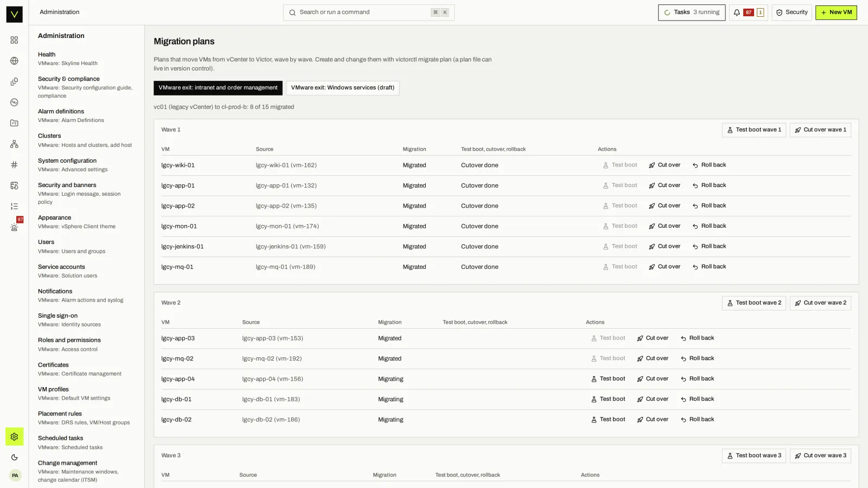Cut over lgcy-jenkins-01
868x488 pixels.
pos(665,247)
